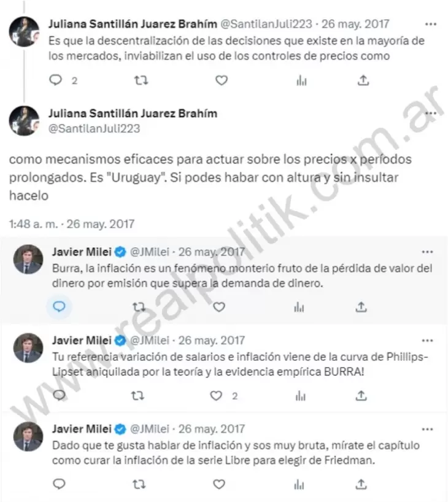
Task: View analytics of Juliana's first tweet
Action: point(301,80)
